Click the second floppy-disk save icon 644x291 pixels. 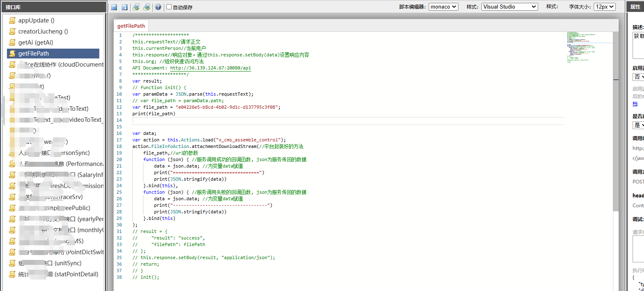125,7
